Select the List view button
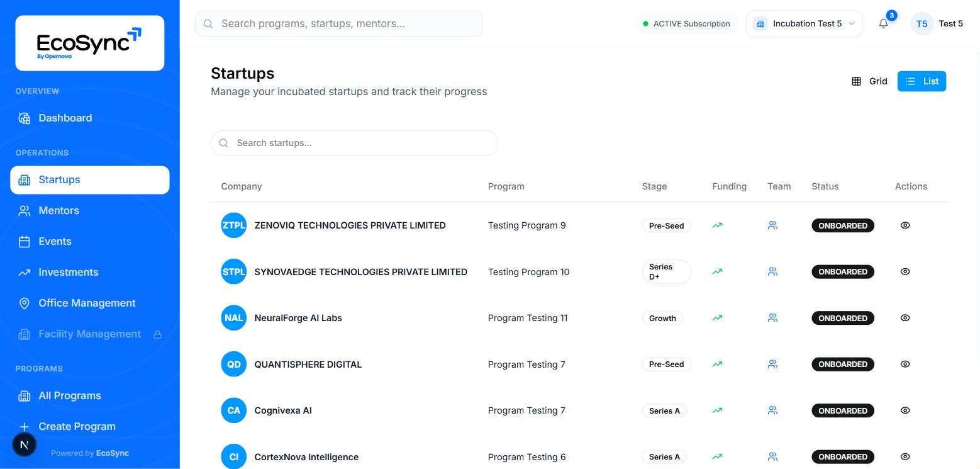 click(922, 81)
